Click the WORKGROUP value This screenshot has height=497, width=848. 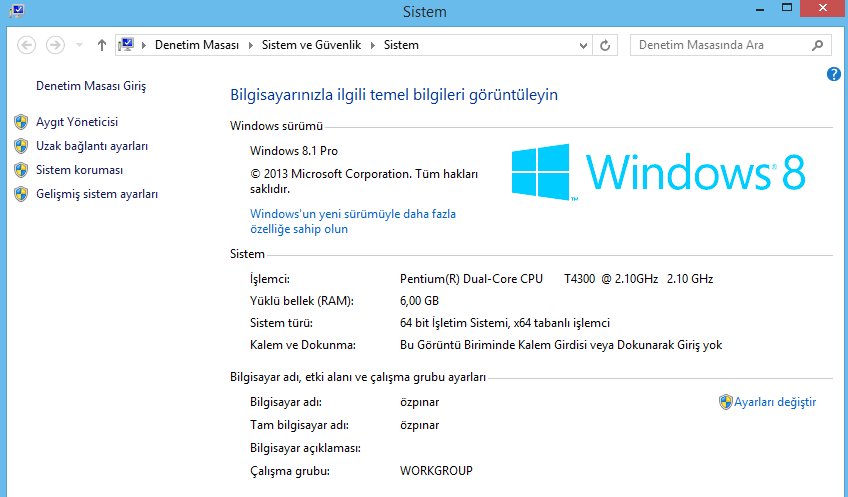point(436,471)
